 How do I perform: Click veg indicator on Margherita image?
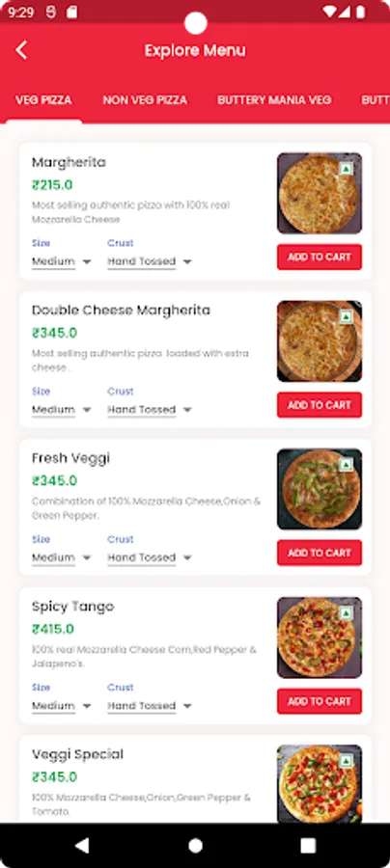click(x=347, y=168)
